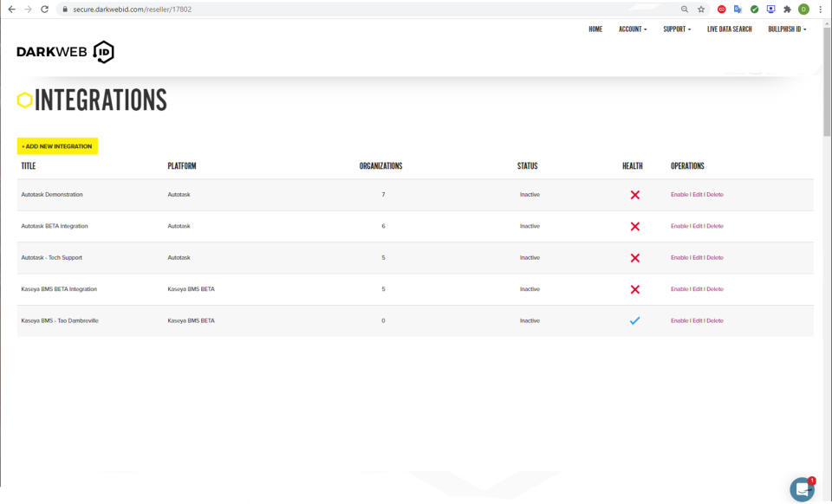The width and height of the screenshot is (832, 504).
Task: Click the browser reload icon
Action: (44, 9)
